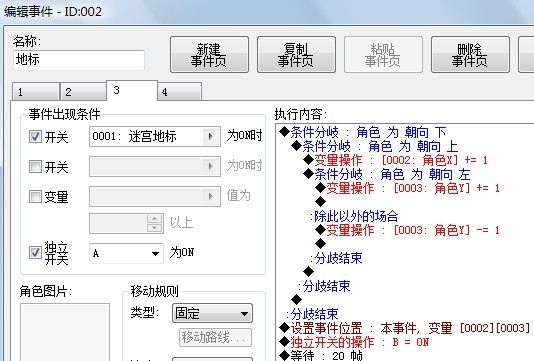Viewport: 534px width, 361px height.
Task: Select the 条件分歧：角色 为 朝向 左 command
Action: tap(387, 174)
